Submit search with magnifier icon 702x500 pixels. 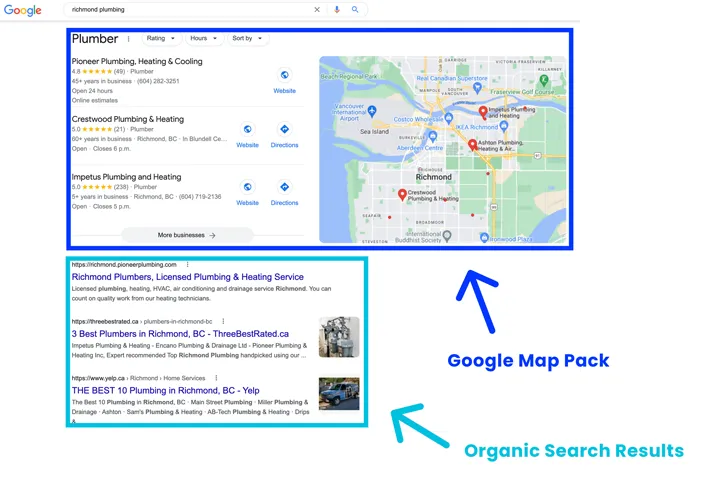coord(355,9)
